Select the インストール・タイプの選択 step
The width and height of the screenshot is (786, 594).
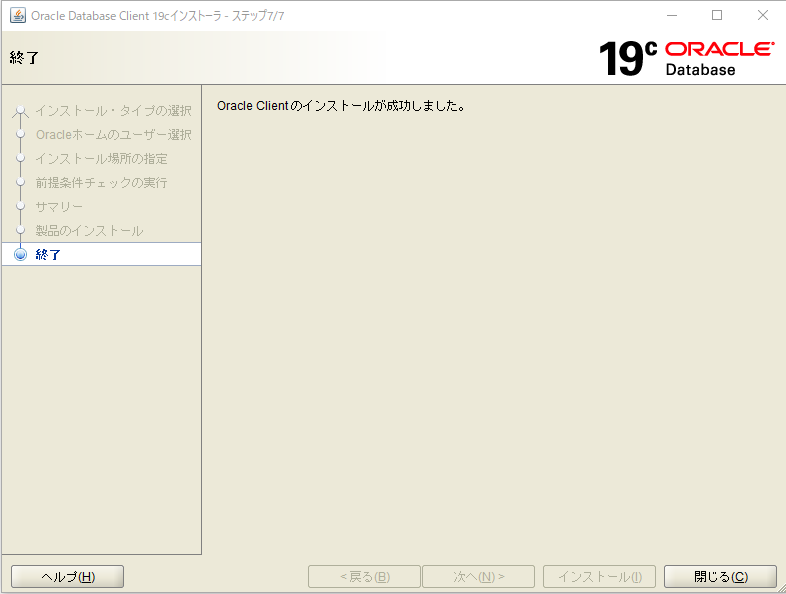[113, 110]
